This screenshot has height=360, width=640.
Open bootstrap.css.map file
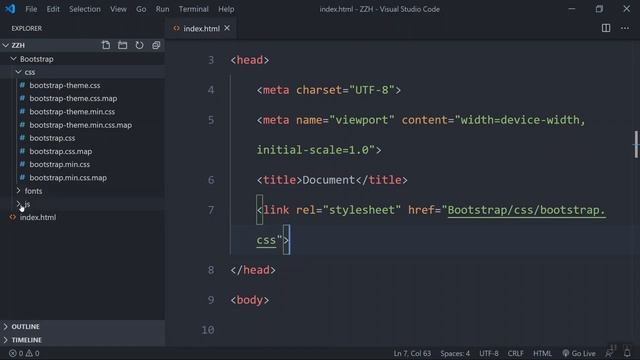pyautogui.click(x=60, y=151)
